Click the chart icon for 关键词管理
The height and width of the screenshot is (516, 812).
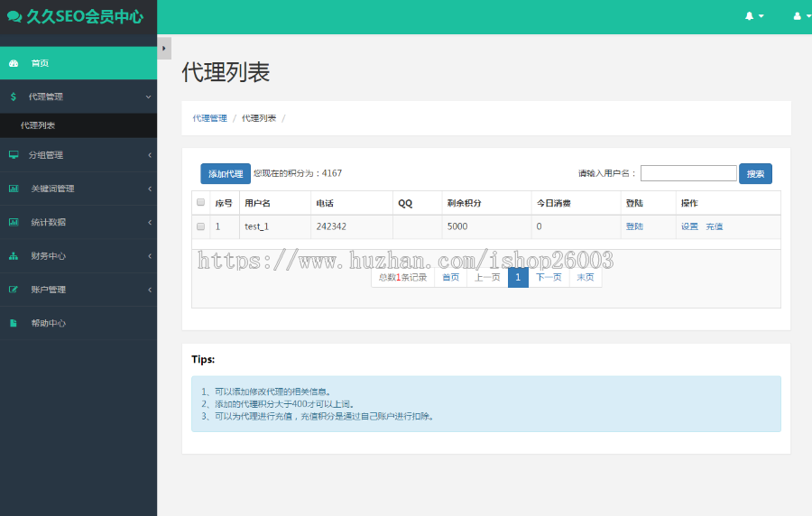[x=14, y=189]
